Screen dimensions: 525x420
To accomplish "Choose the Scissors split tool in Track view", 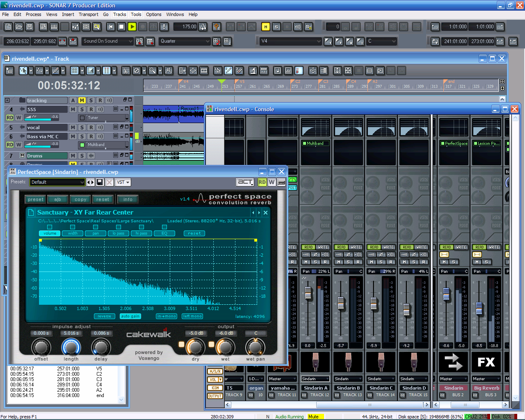I will pos(126,71).
